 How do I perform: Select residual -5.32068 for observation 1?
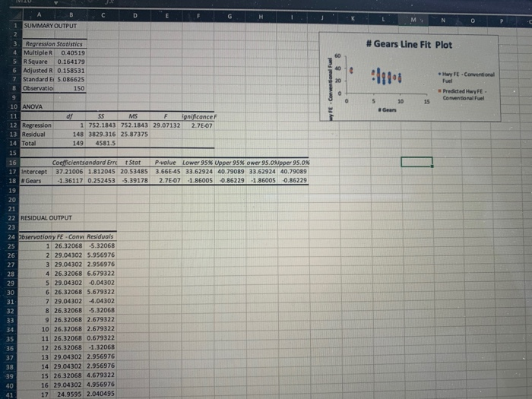click(x=101, y=246)
